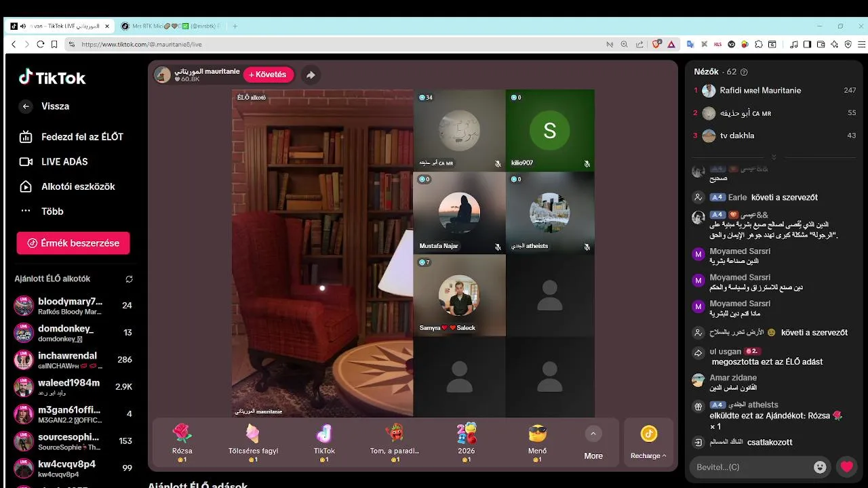Open the Brave shields lion icon

(x=656, y=44)
